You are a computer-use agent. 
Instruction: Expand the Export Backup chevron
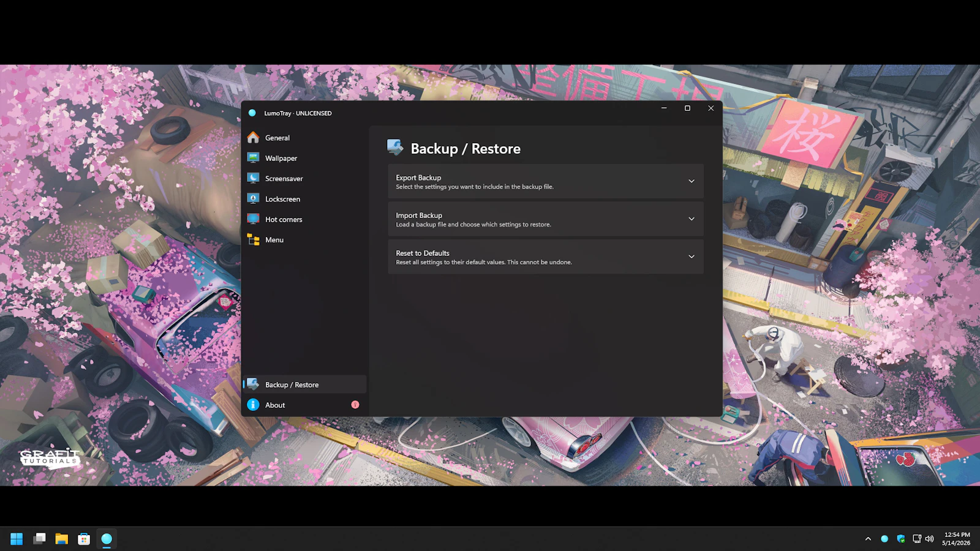[692, 181]
